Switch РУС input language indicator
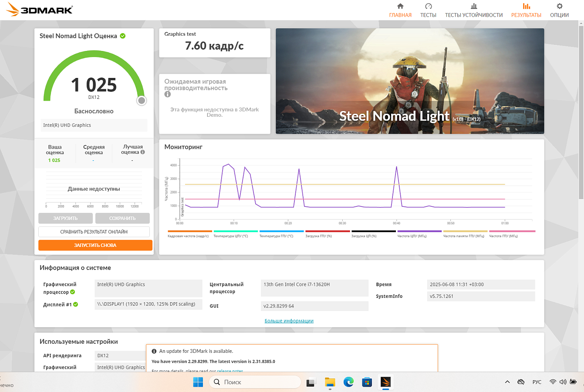Viewport: 584px width, 392px height. pos(537,382)
